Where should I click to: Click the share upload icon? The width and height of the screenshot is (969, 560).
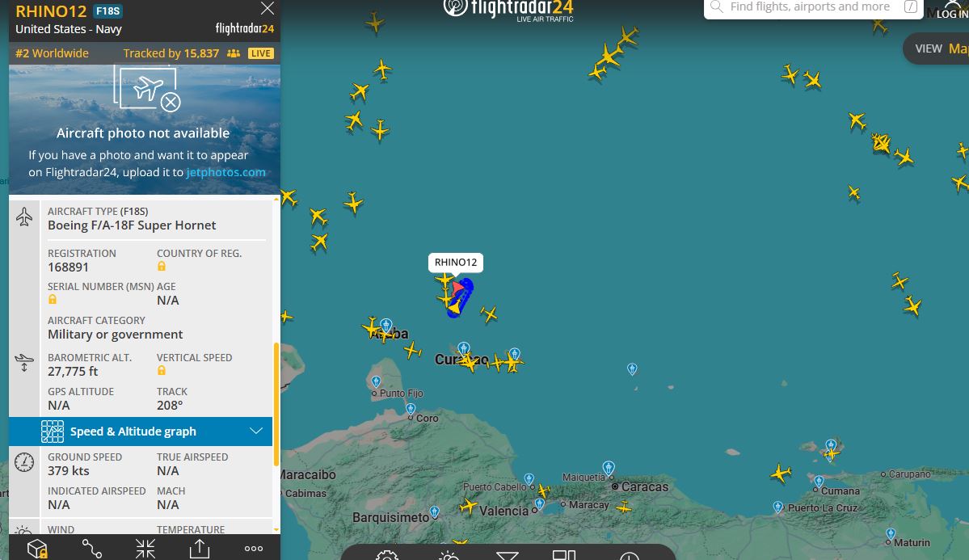(x=199, y=548)
